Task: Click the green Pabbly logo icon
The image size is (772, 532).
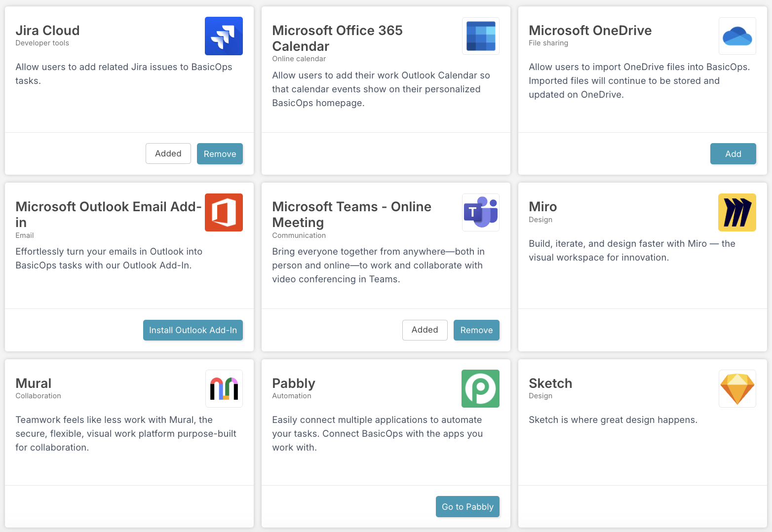Action: click(x=480, y=388)
